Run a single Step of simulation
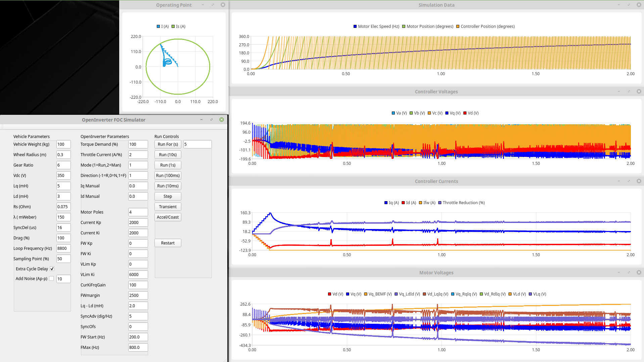Screen dimensions: 644x362 [x=168, y=196]
